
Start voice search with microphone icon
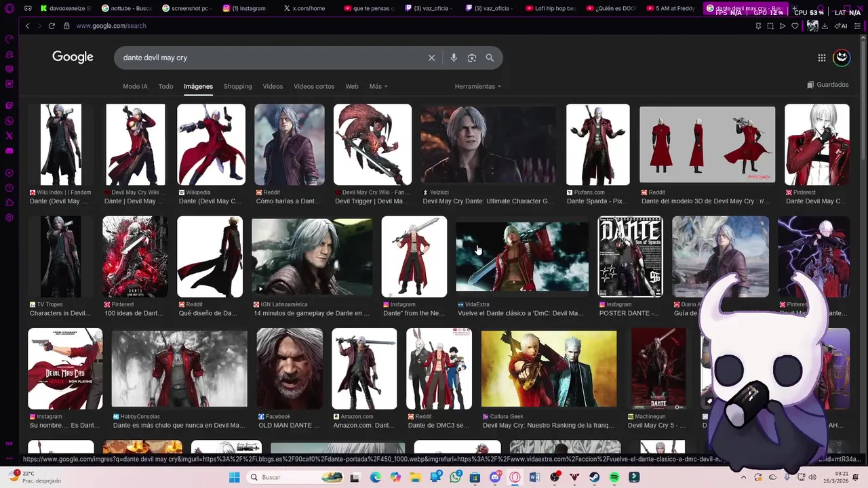(x=454, y=58)
